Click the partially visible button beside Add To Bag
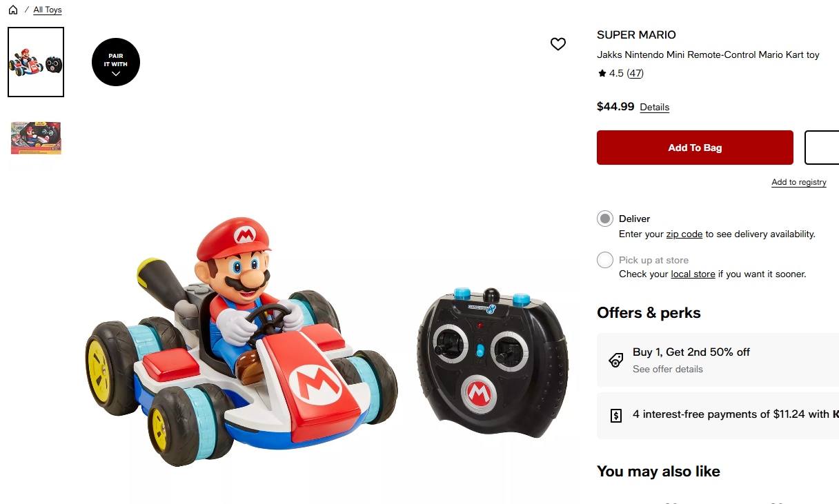 tap(822, 148)
